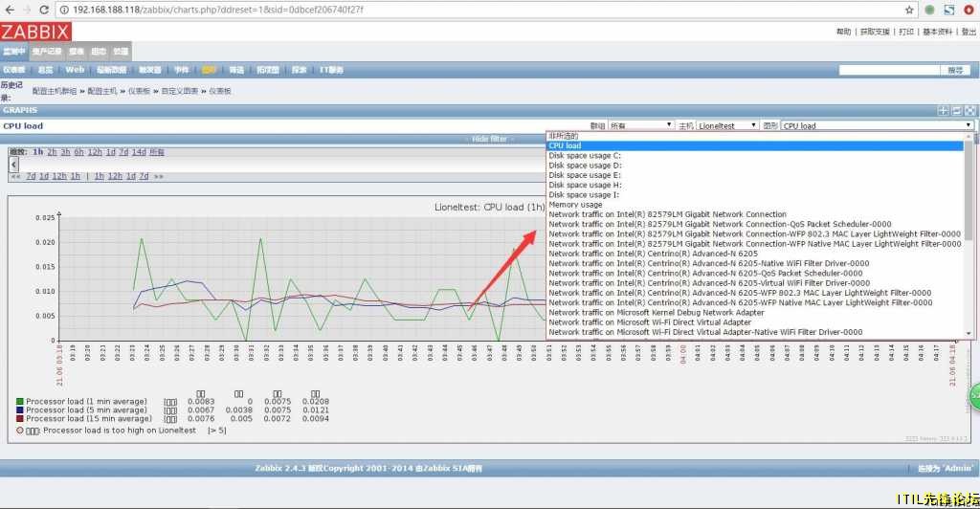Set zoom to 2h
The height and width of the screenshot is (509, 980).
(x=52, y=152)
